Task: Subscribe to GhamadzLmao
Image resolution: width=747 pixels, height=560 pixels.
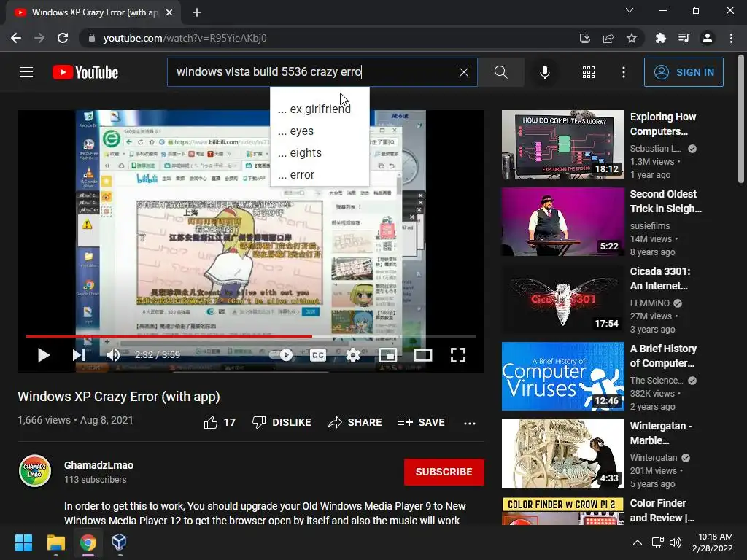Action: click(x=444, y=472)
